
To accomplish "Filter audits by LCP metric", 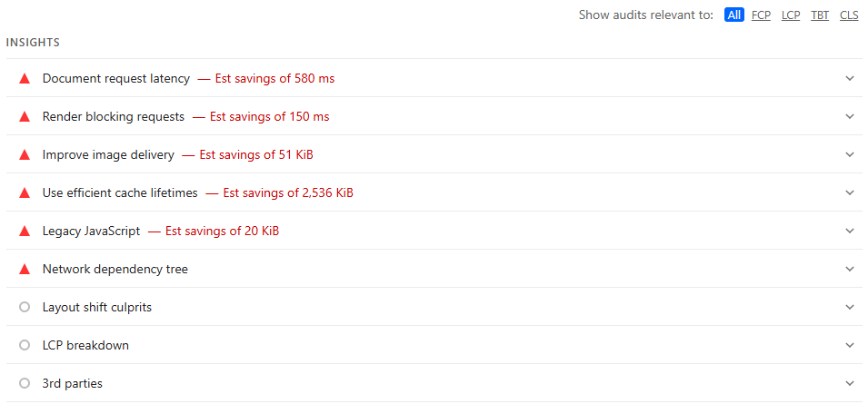I will point(791,15).
